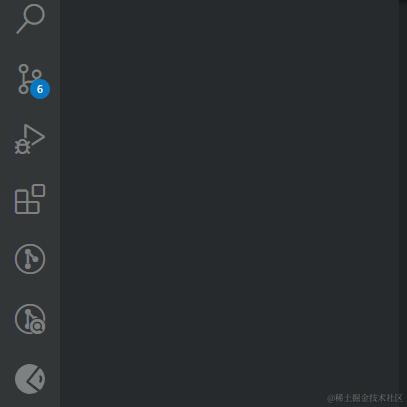Switch activity bar to Search panel

point(30,19)
